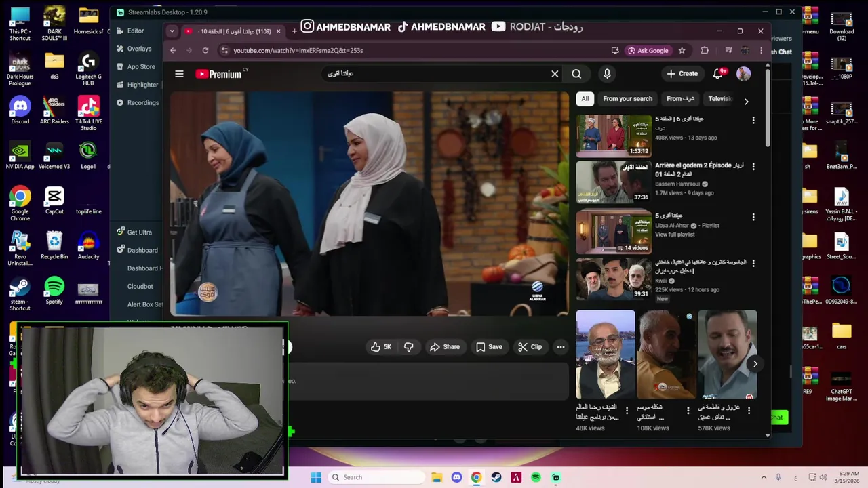
Task: Select the Television filter chip
Action: click(x=720, y=99)
